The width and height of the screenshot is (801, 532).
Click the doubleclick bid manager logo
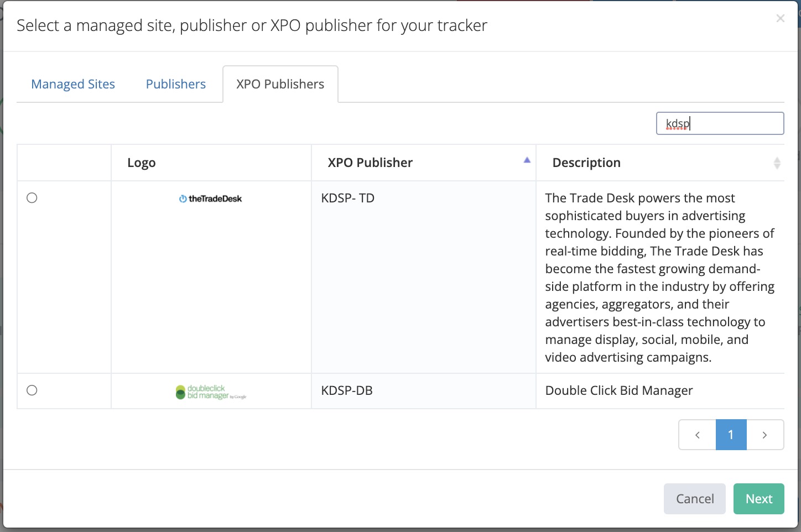pyautogui.click(x=211, y=392)
